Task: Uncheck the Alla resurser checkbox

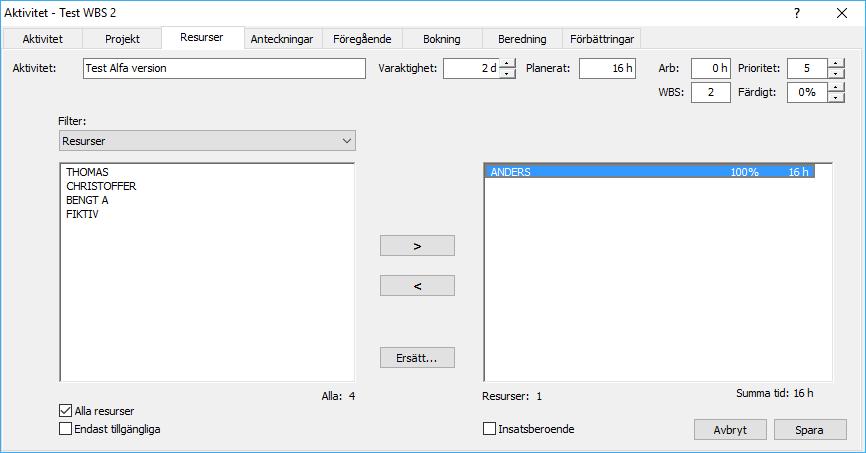Action: [66, 410]
